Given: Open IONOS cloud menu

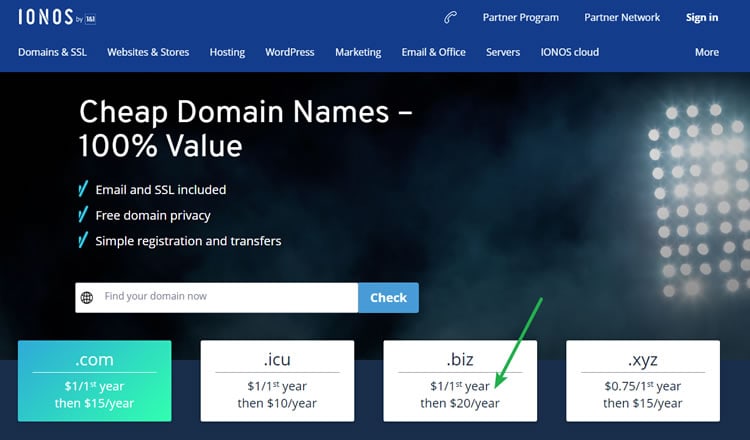Looking at the screenshot, I should pyautogui.click(x=570, y=52).
